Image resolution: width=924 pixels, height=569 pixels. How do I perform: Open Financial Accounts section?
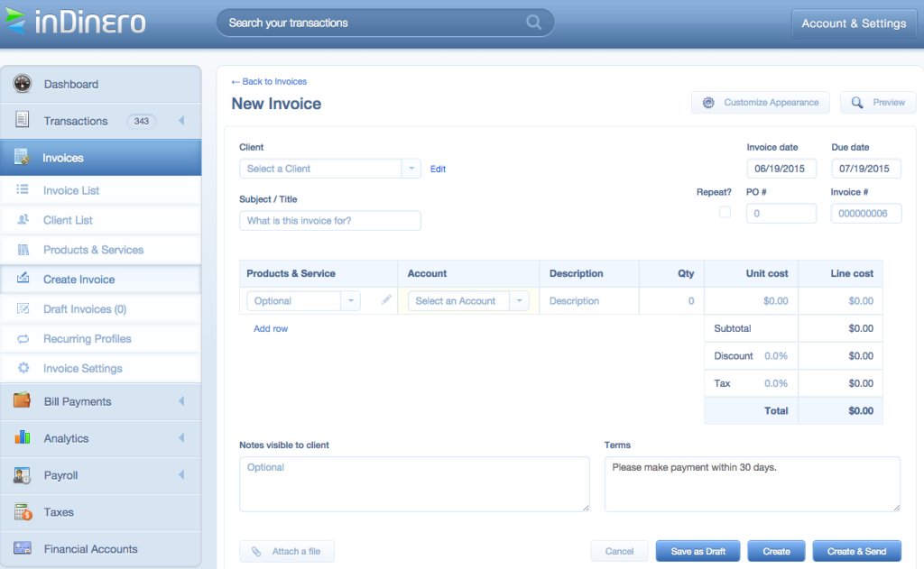coord(101,548)
